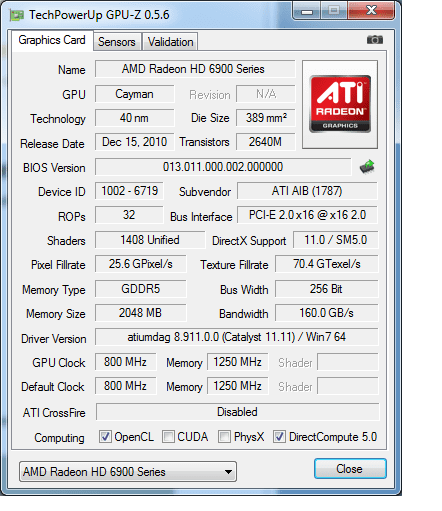Screen dimensions: 442x511
Task: Click the Name field showing AMD Radeon HD 6900 Series
Action: pos(195,69)
